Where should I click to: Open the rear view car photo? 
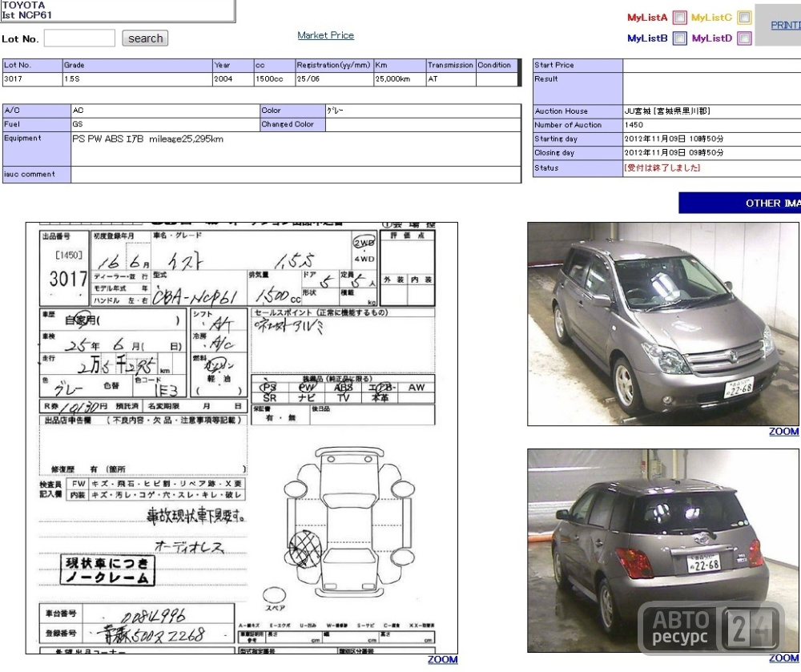tap(663, 550)
